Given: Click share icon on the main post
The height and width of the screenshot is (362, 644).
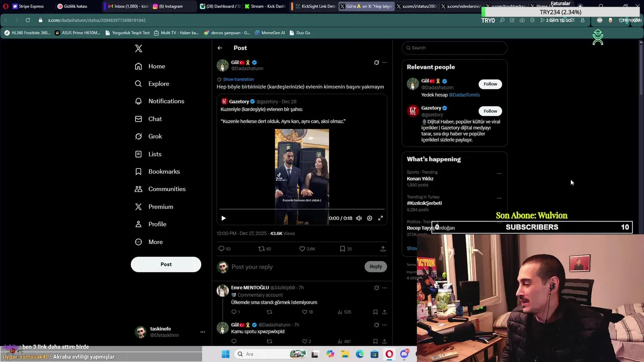Looking at the screenshot, I should (x=383, y=249).
